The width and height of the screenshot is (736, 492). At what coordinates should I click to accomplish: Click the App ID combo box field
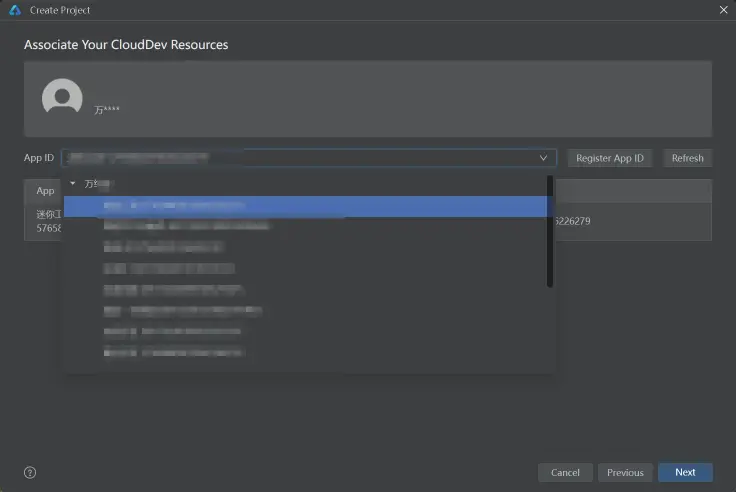(x=300, y=158)
